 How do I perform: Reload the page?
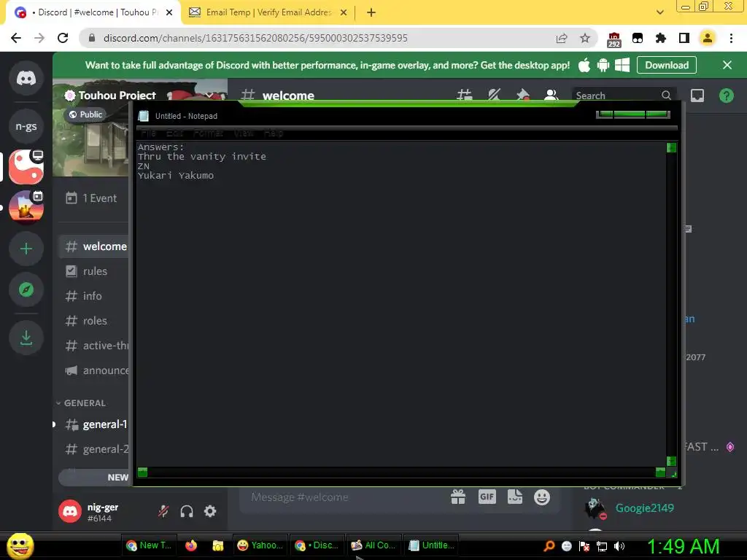point(63,38)
